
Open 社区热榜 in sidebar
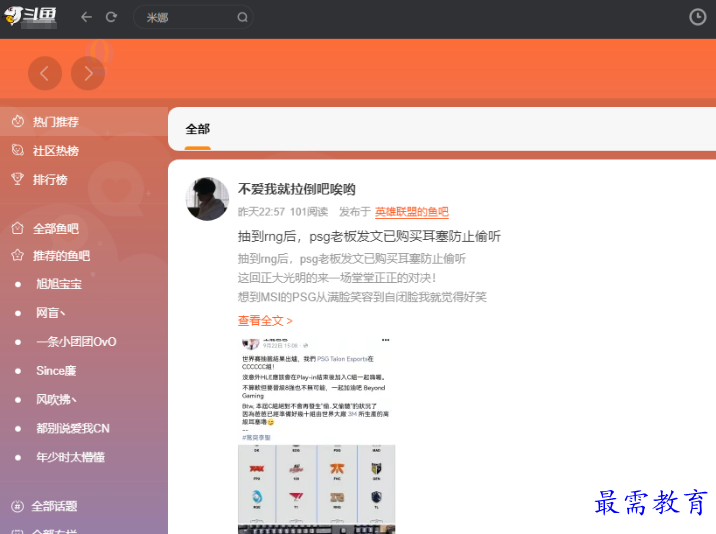tap(56, 151)
